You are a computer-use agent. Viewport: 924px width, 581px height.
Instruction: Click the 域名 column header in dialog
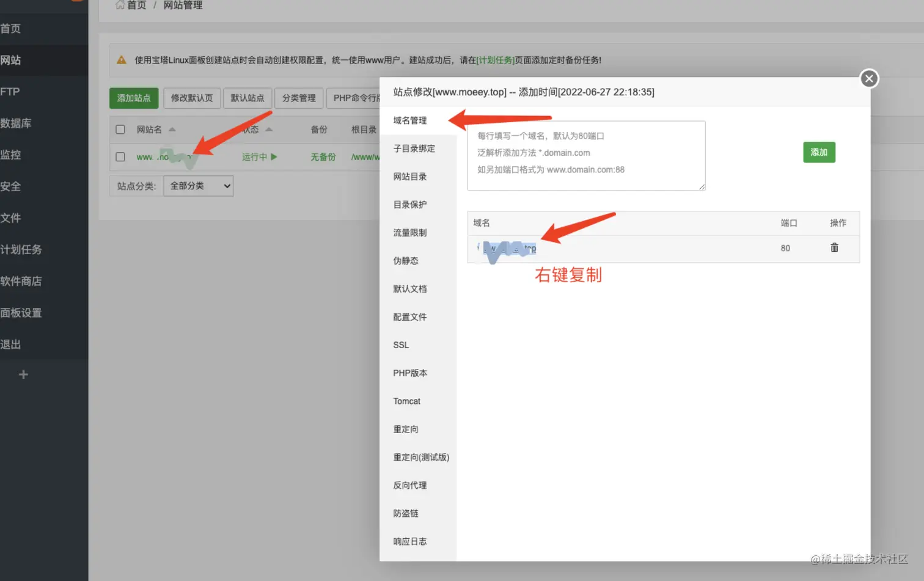tap(482, 223)
